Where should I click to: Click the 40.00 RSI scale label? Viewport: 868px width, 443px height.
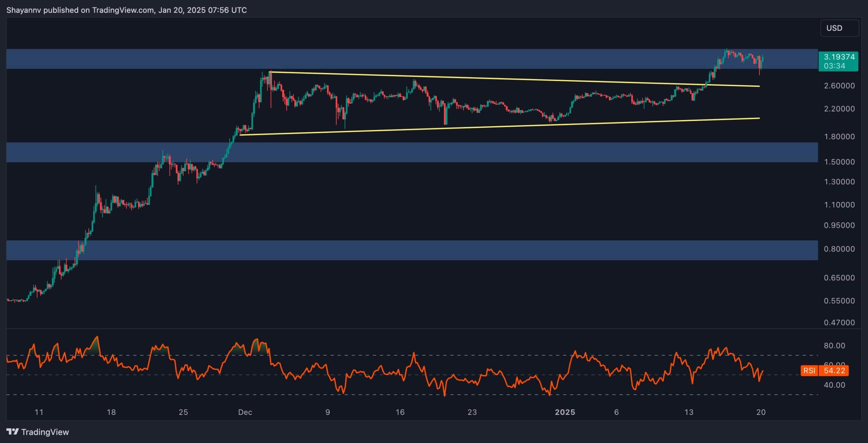point(834,385)
